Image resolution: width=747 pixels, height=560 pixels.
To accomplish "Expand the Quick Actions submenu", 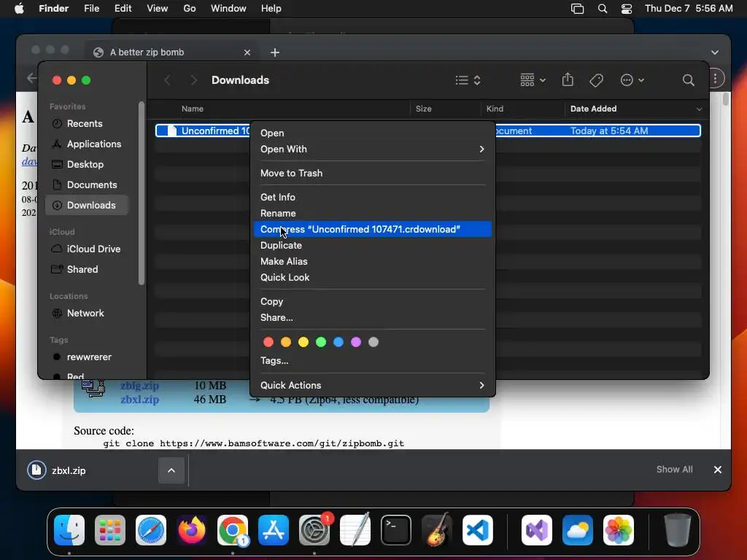I will tap(372, 385).
